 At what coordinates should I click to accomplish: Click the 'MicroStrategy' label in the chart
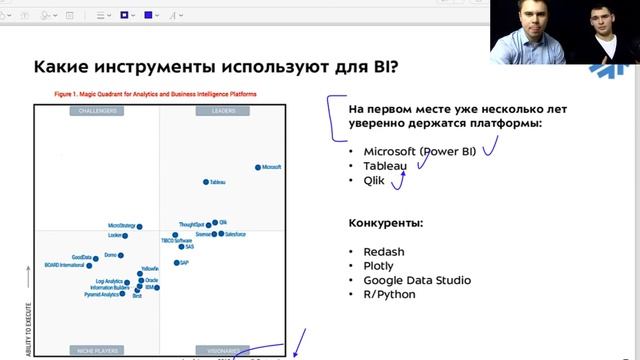122,226
